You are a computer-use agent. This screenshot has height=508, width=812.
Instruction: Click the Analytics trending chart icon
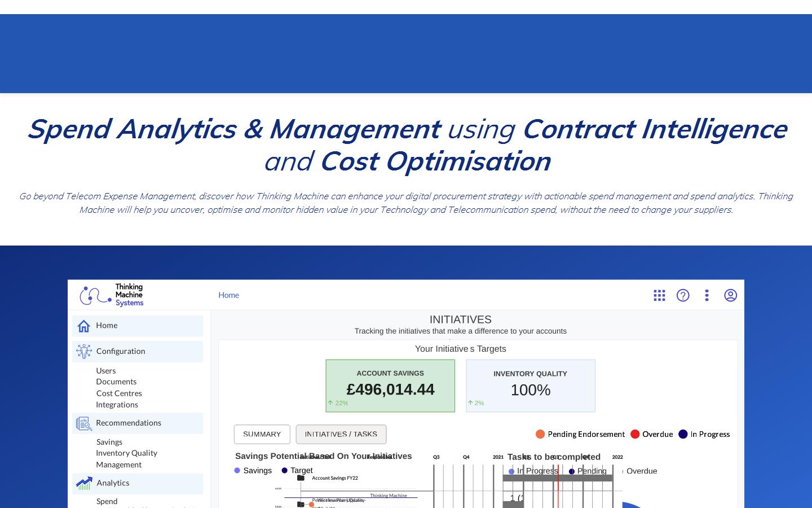point(83,483)
